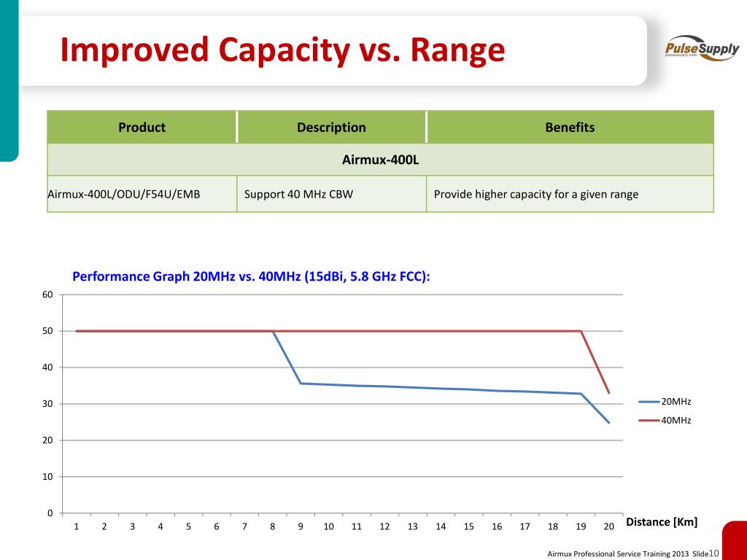Click the y-axis value 30
Image resolution: width=747 pixels, height=560 pixels.
[x=47, y=404]
